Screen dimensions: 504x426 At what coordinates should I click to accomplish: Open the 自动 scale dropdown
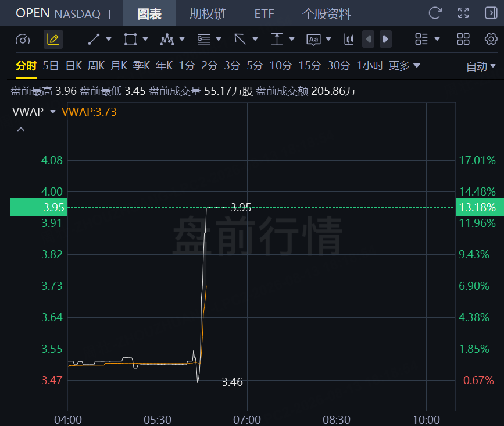481,66
